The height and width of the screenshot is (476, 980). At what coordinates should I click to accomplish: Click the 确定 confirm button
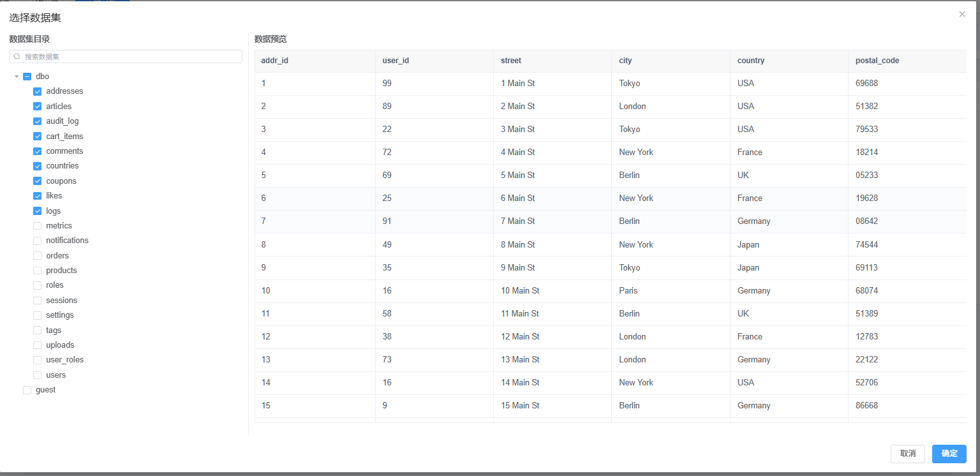pos(949,454)
